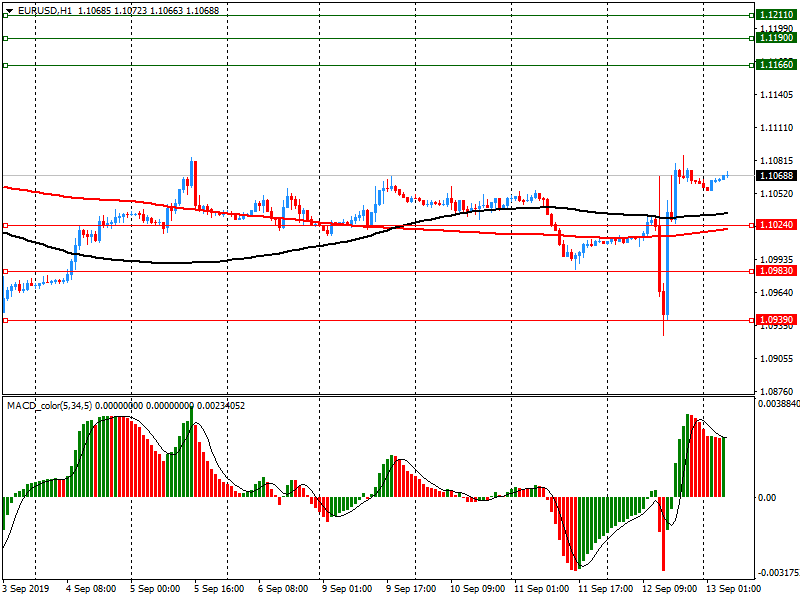
Task: Select the left handle of the 1.09390 line
Action: point(6,320)
